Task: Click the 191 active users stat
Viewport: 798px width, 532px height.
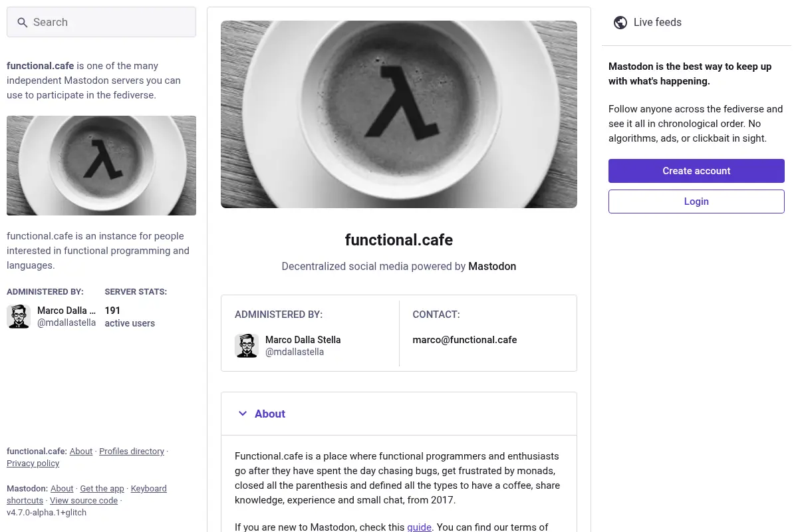Action: pyautogui.click(x=130, y=317)
